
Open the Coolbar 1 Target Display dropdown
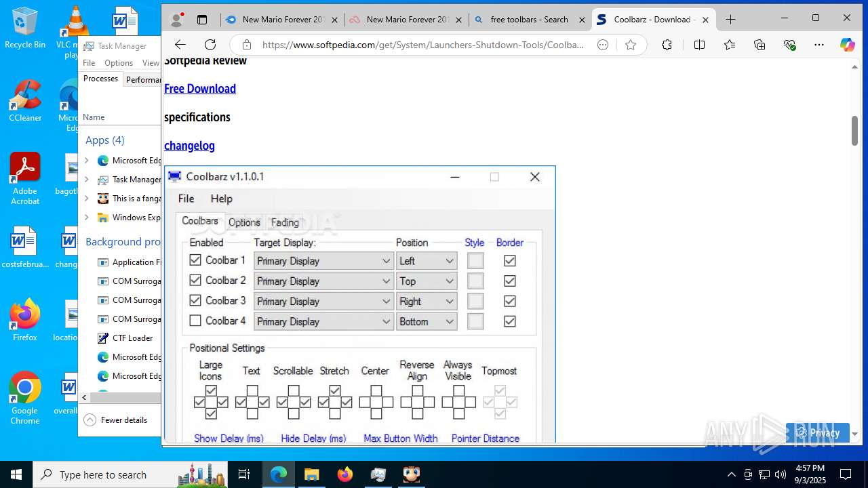click(323, 261)
